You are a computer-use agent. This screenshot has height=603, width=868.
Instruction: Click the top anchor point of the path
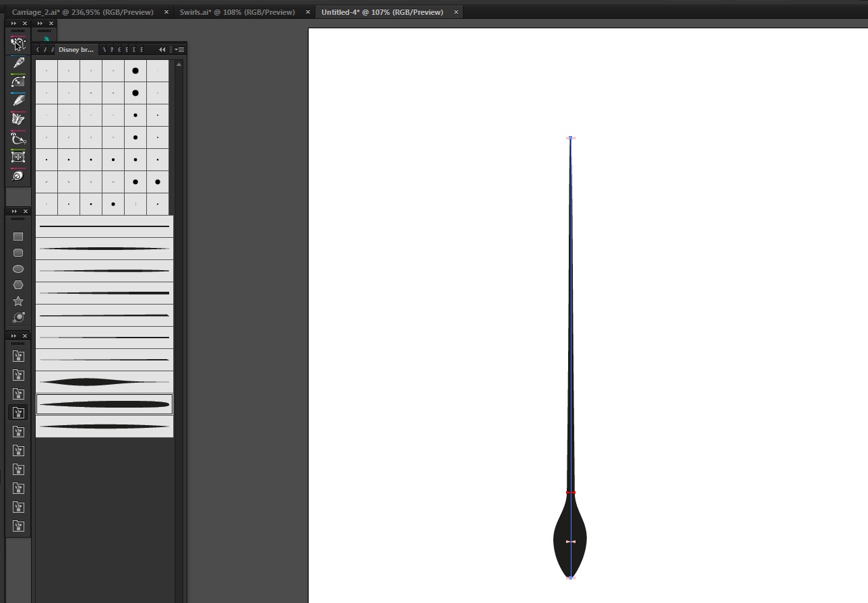point(571,138)
